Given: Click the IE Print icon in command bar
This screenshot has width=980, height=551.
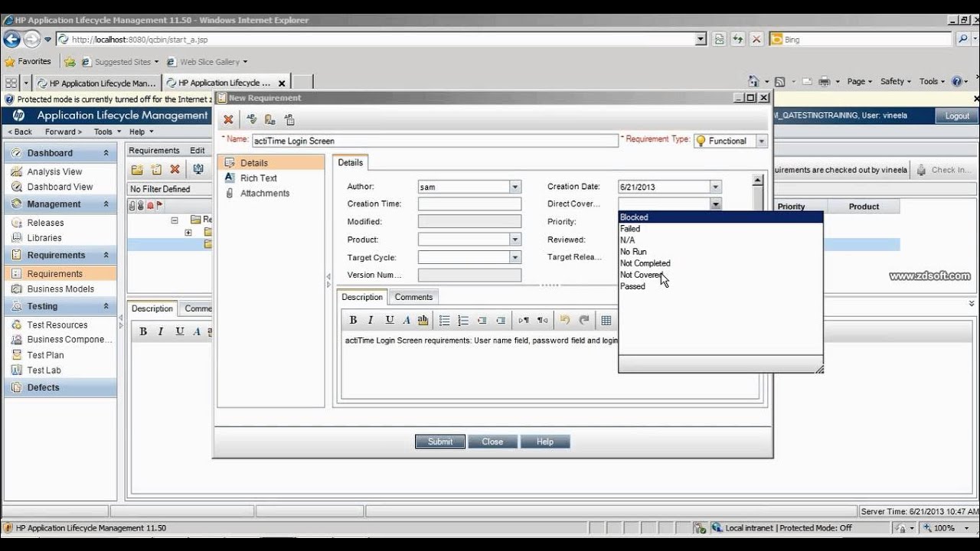Looking at the screenshot, I should point(825,81).
